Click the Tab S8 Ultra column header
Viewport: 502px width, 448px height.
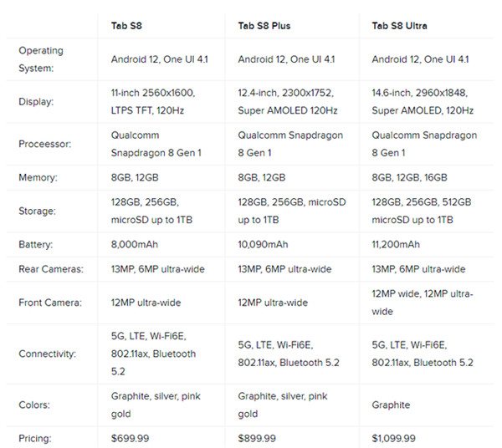click(x=399, y=25)
